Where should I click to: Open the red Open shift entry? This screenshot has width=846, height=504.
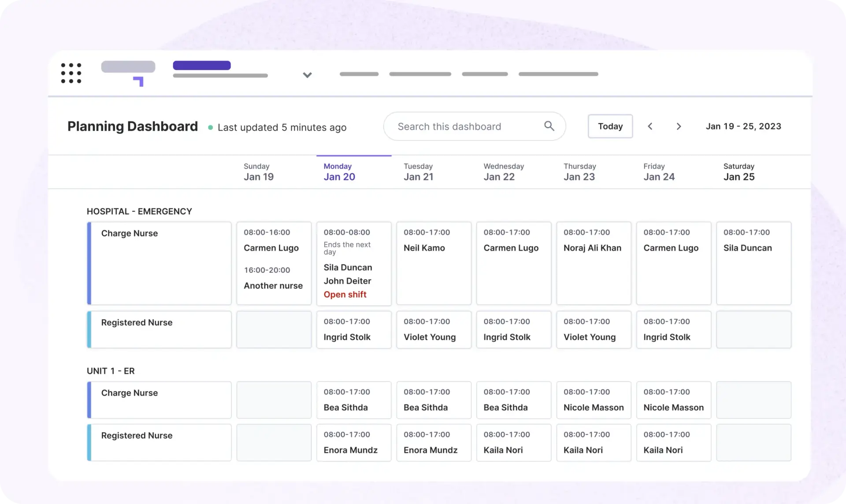click(345, 294)
